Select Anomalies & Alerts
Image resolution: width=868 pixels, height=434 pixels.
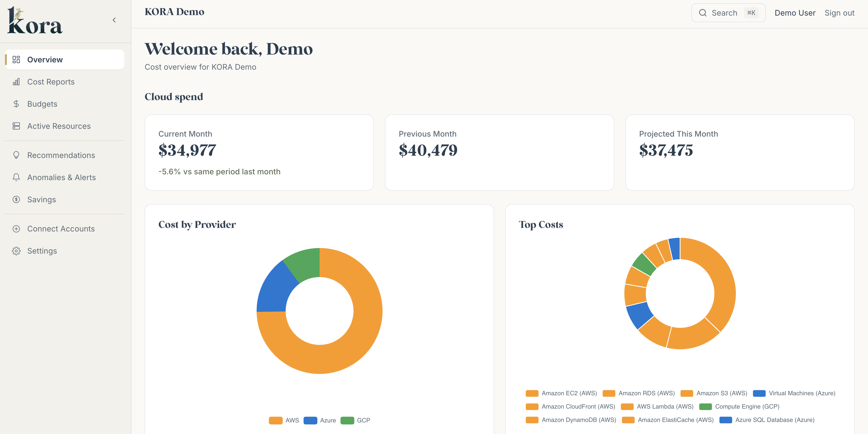[65, 178]
